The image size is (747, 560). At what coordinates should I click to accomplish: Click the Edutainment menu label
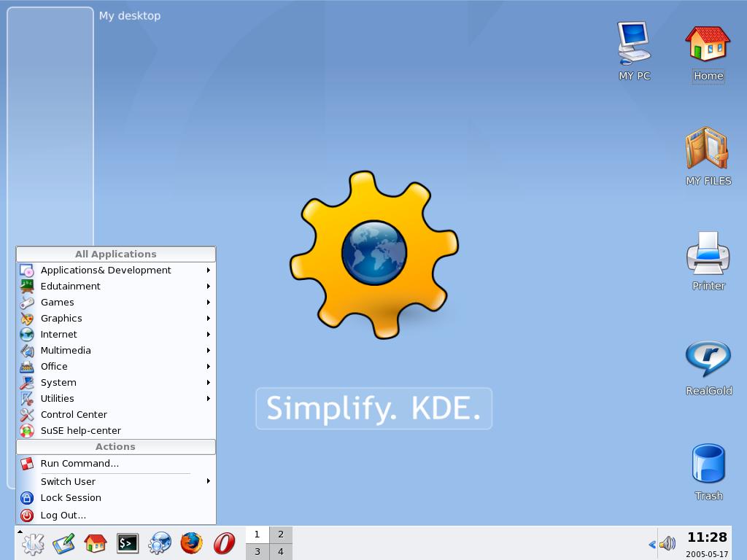coord(71,286)
